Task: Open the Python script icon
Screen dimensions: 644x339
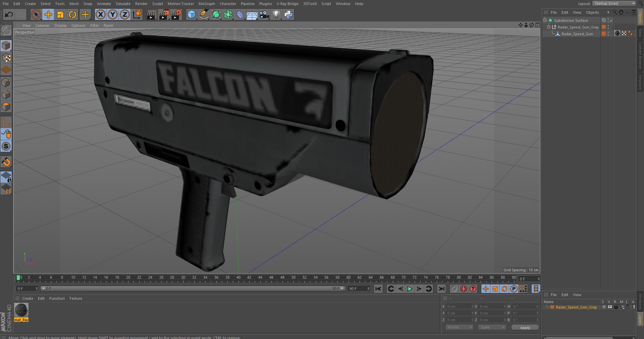Action: tap(288, 14)
